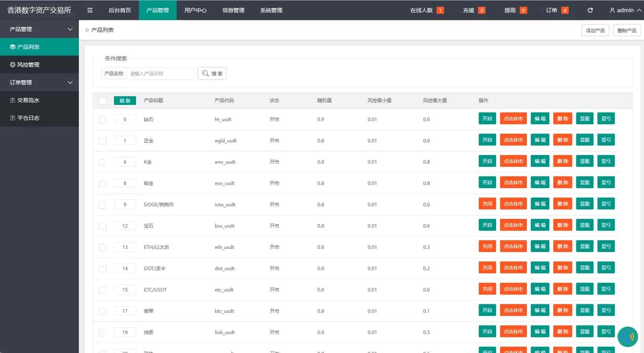Click the magnifier icon on search button
This screenshot has height=353, width=644.
[205, 73]
